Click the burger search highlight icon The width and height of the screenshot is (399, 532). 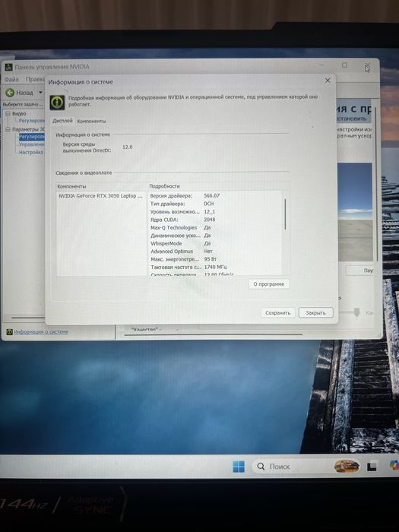click(347, 467)
